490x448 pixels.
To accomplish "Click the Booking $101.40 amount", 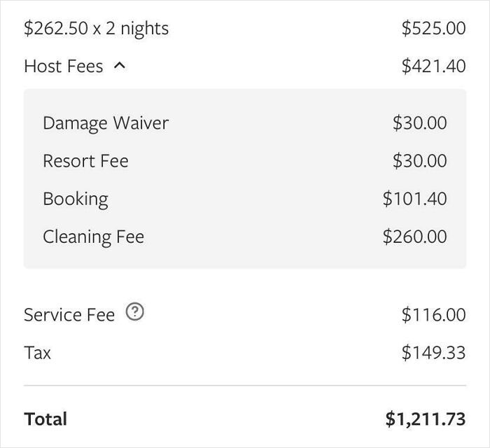I will point(414,199).
